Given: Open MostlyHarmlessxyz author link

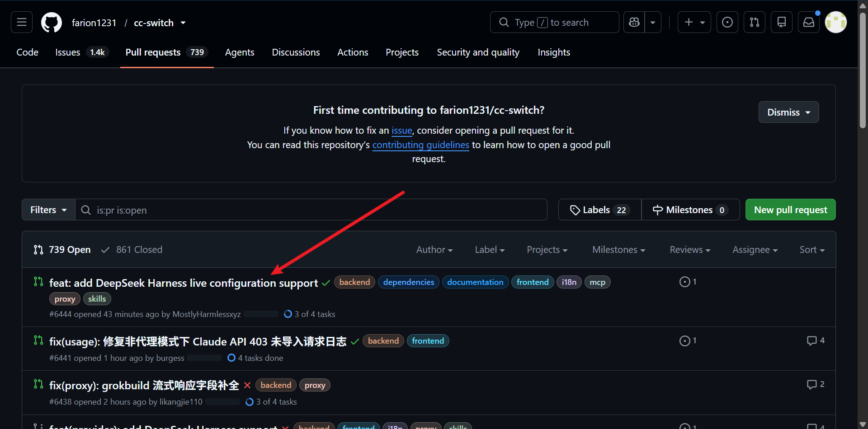Looking at the screenshot, I should pyautogui.click(x=207, y=314).
